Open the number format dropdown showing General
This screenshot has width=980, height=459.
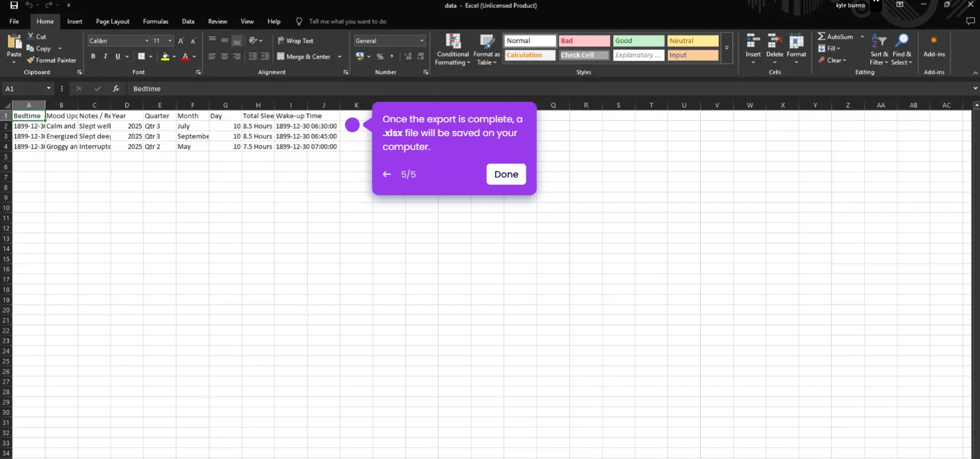coord(422,41)
